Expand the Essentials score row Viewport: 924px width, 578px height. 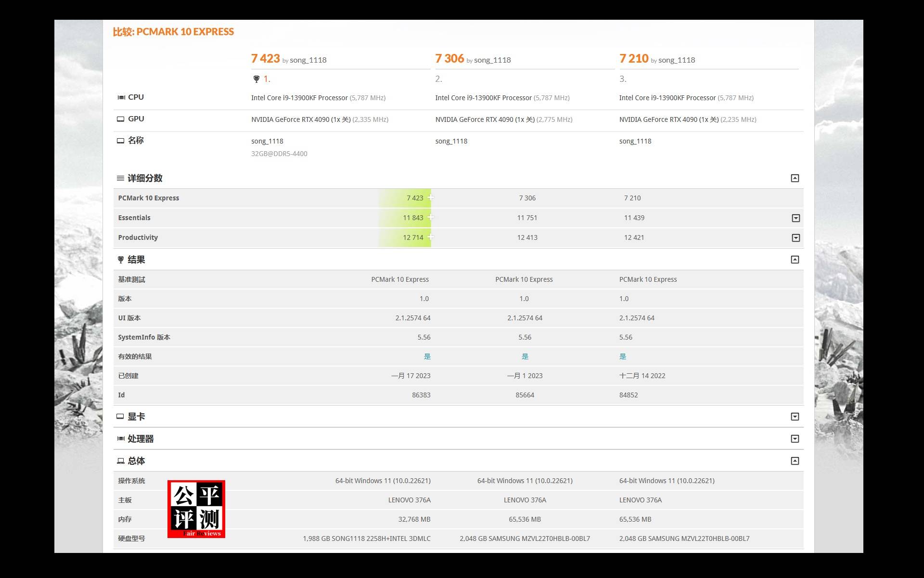click(796, 218)
